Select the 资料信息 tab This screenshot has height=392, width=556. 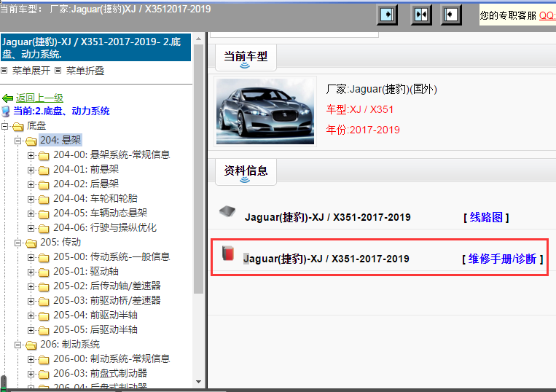[246, 172]
